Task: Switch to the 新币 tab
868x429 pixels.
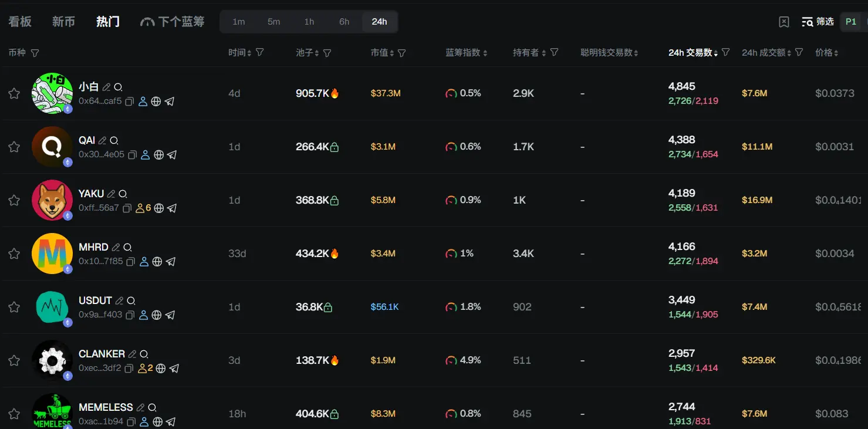Action: pyautogui.click(x=63, y=22)
